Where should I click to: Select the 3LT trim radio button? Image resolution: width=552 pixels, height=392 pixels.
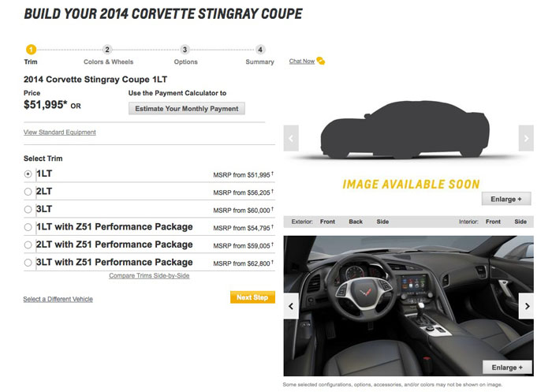28,209
